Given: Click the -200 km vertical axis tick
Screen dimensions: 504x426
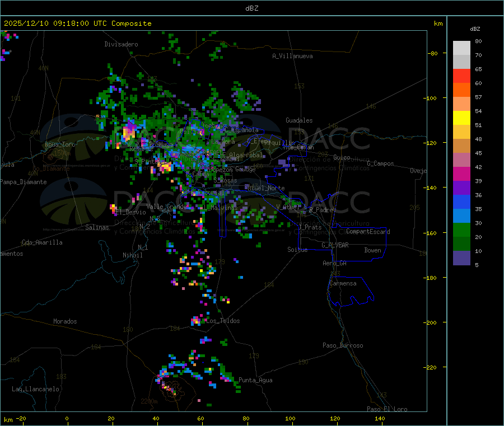Looking at the screenshot, I should (x=431, y=322).
